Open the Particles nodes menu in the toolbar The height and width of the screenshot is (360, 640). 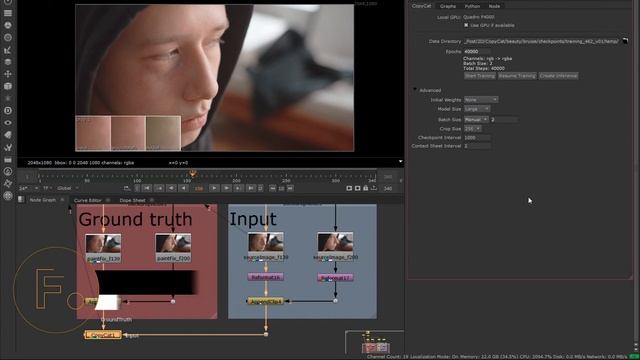point(8,98)
